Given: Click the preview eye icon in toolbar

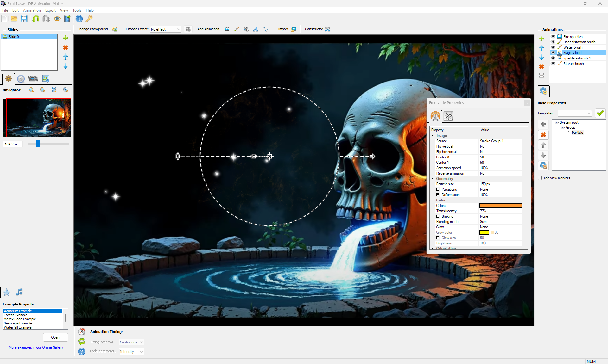Looking at the screenshot, I should (x=57, y=19).
